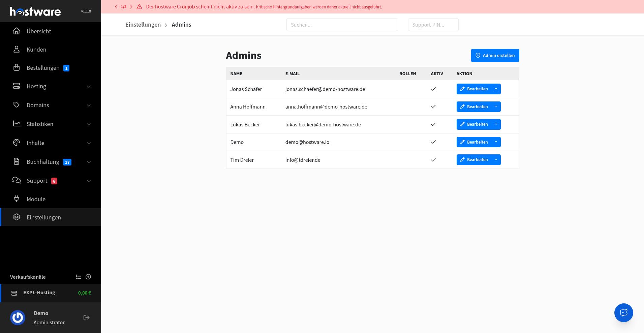644x333 pixels.
Task: Open Übersicht in the sidebar
Action: [x=51, y=31]
